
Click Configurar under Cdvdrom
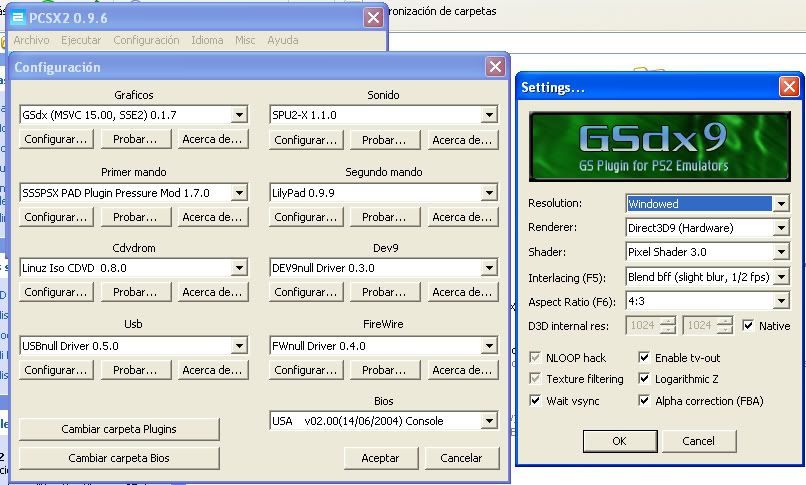(56, 292)
